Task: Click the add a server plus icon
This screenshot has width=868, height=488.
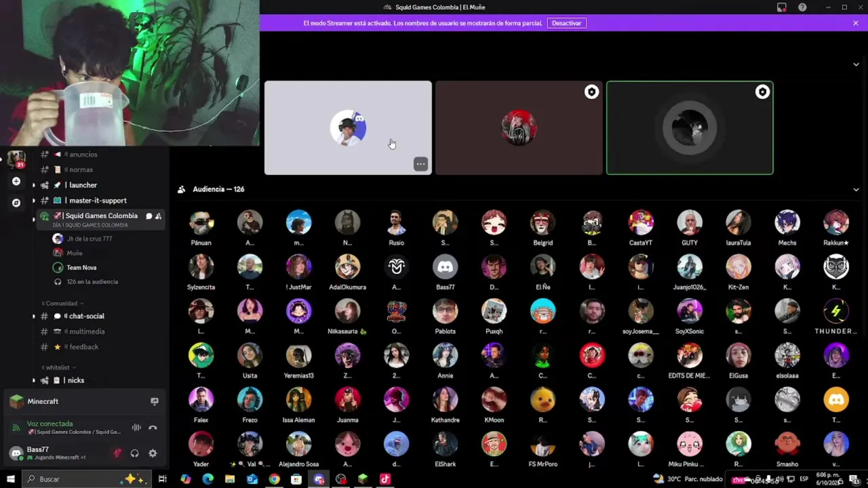Action: 16,181
